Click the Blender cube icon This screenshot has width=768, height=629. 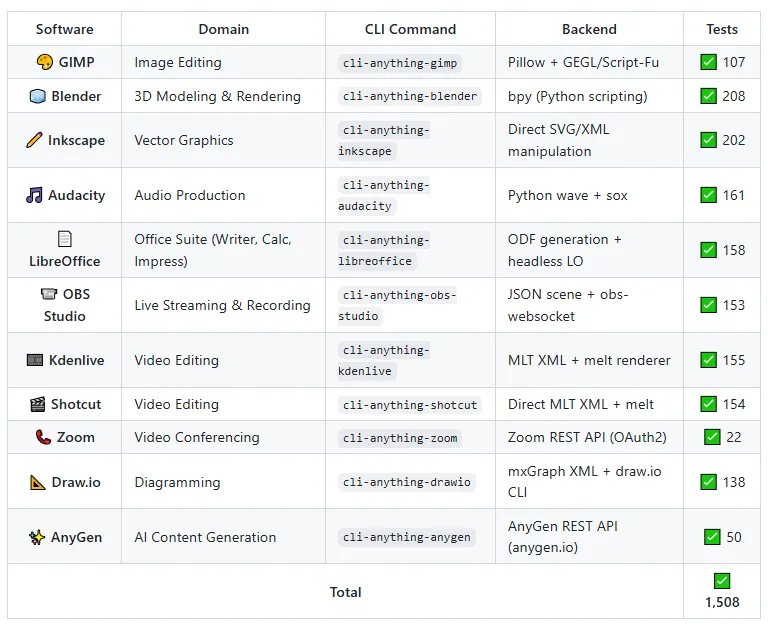pos(37,97)
